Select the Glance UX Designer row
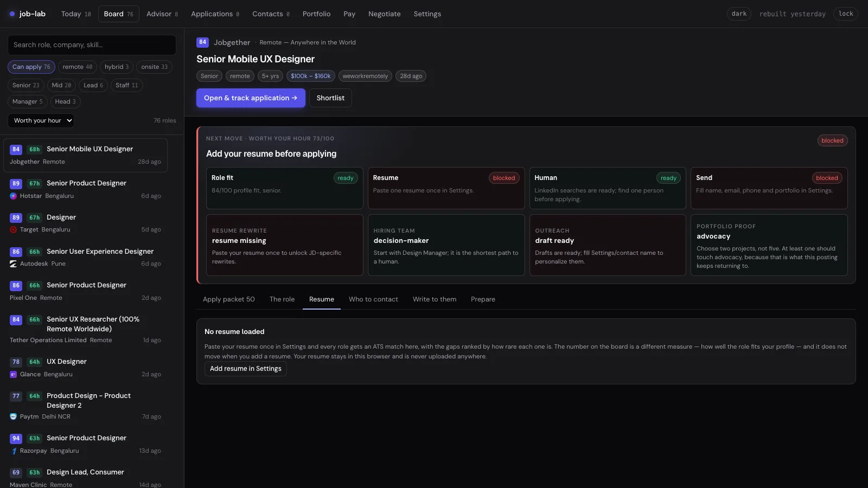Image resolution: width=868 pixels, height=488 pixels. click(85, 368)
